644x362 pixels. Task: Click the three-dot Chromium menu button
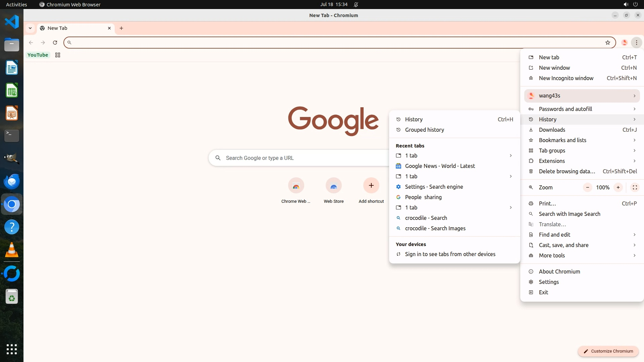click(x=636, y=43)
